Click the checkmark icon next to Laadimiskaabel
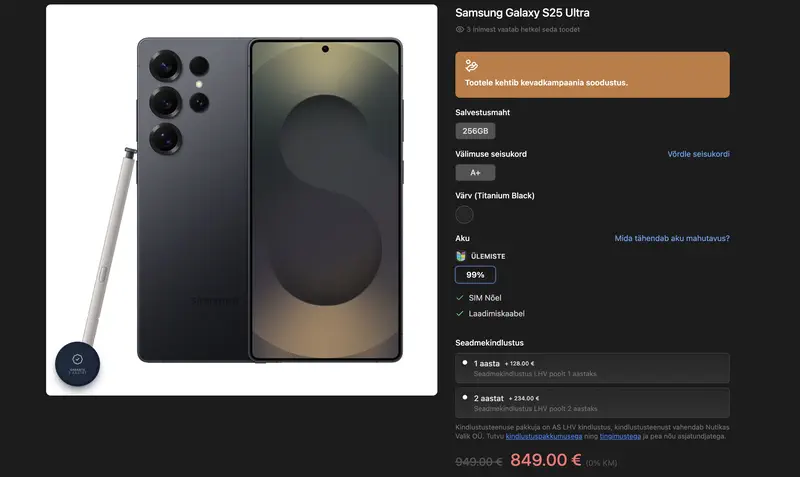800x477 pixels. tap(460, 313)
